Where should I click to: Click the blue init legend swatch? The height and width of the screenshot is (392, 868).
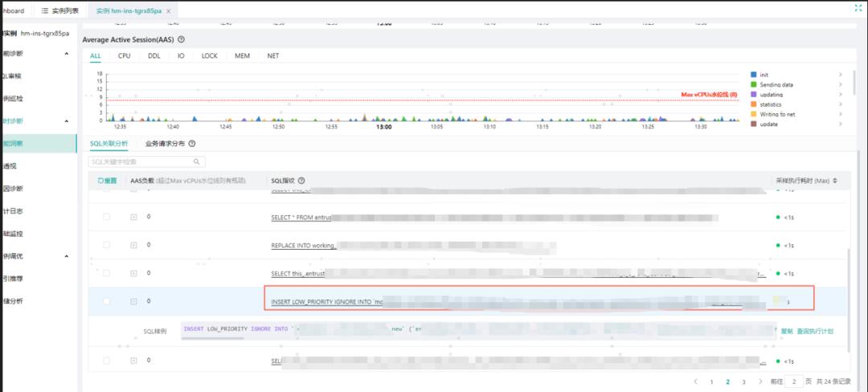tap(753, 75)
